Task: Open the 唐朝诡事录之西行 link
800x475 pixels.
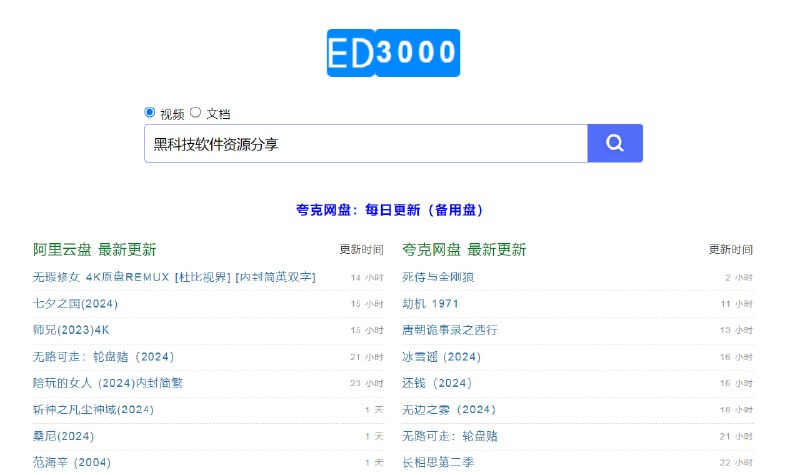Action: point(449,329)
